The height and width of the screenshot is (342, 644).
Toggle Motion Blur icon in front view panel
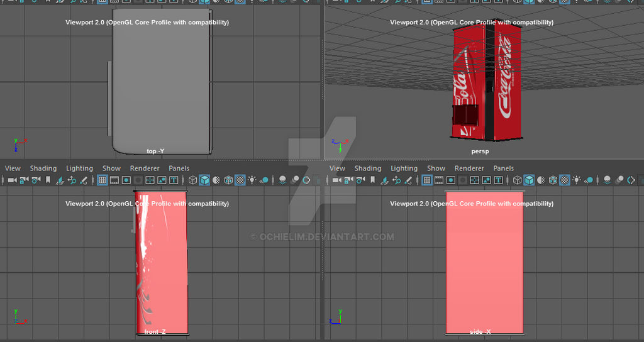(294, 180)
